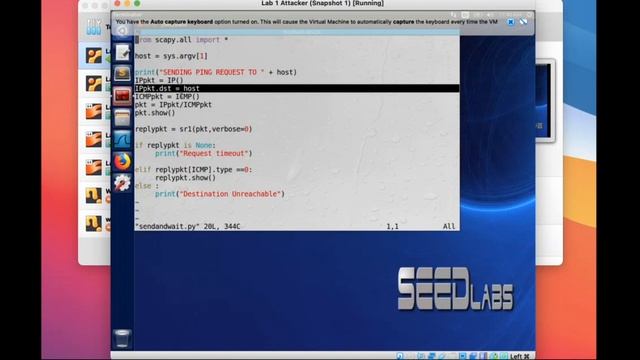Select the second VM entry in VirtualBox Manager
The width and height of the screenshot is (640, 360).
95,84
